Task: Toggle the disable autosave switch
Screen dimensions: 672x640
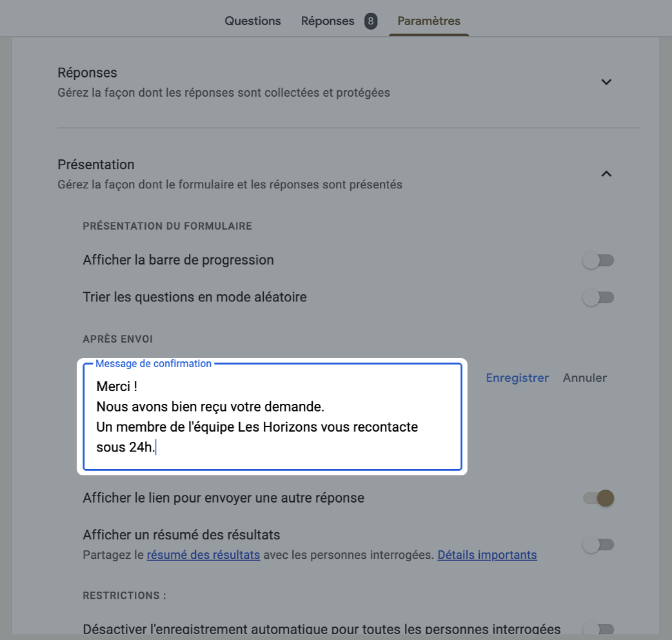Action: 598,629
